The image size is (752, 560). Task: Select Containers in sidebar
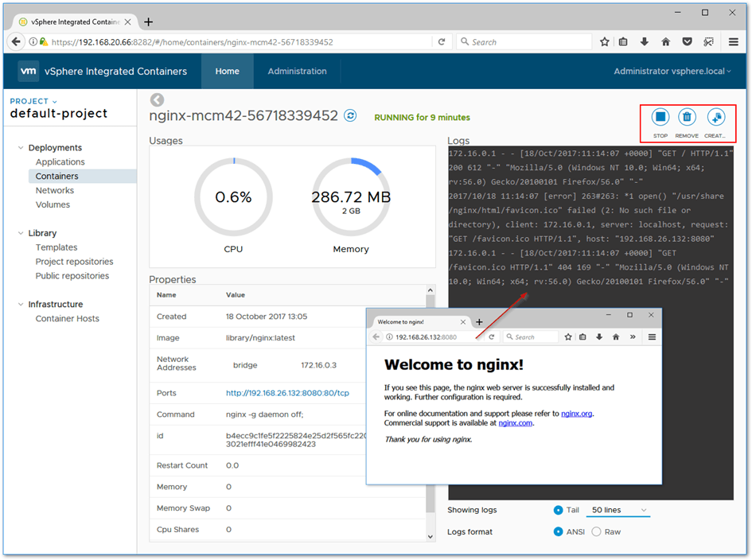click(x=83, y=176)
